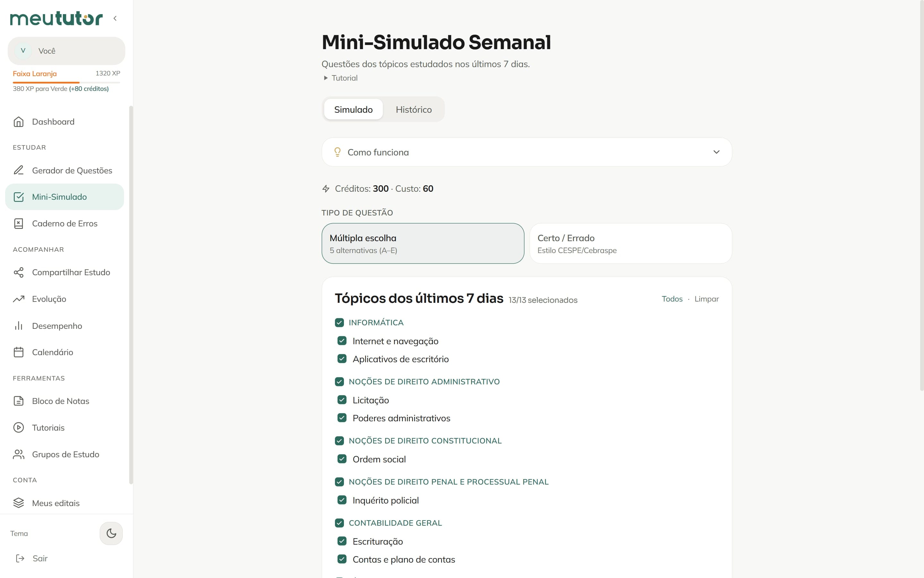
Task: Click the lightbulb icon in Como funciona
Action: tap(338, 152)
